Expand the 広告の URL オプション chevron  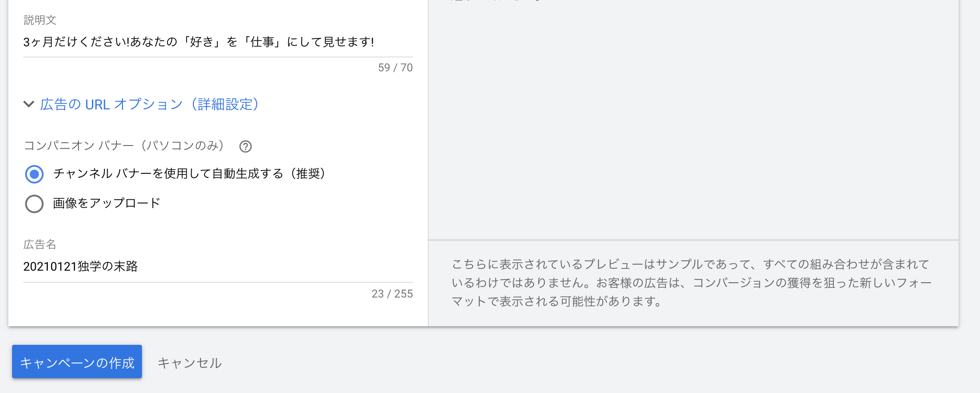click(29, 104)
